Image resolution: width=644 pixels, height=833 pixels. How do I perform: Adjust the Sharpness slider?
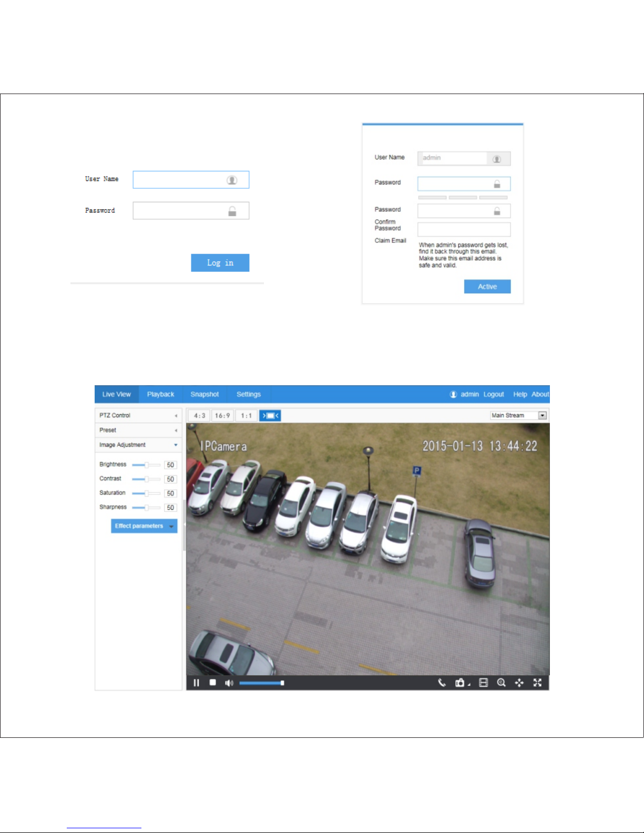tap(146, 508)
